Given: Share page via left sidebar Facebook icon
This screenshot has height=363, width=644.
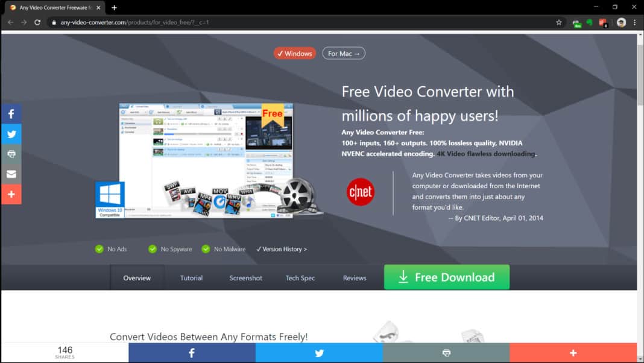Looking at the screenshot, I should [x=11, y=114].
